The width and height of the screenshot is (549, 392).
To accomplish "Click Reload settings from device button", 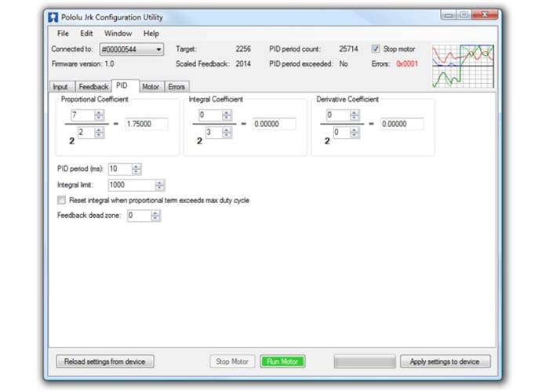I will click(x=104, y=361).
